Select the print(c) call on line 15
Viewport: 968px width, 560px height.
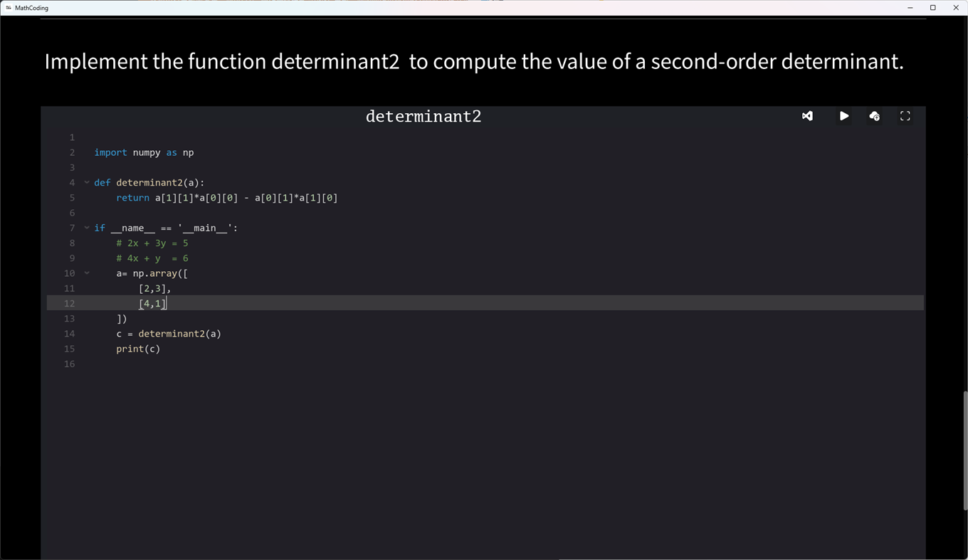[138, 349]
